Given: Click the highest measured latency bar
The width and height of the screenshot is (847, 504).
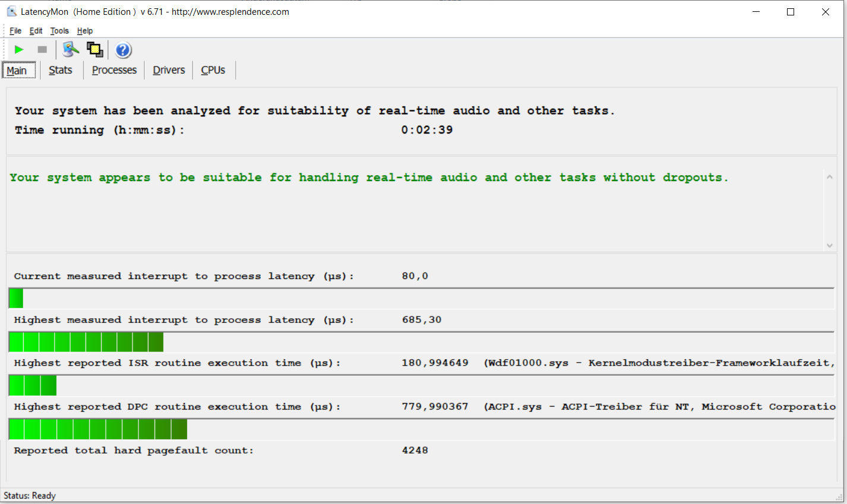Looking at the screenshot, I should tap(86, 342).
